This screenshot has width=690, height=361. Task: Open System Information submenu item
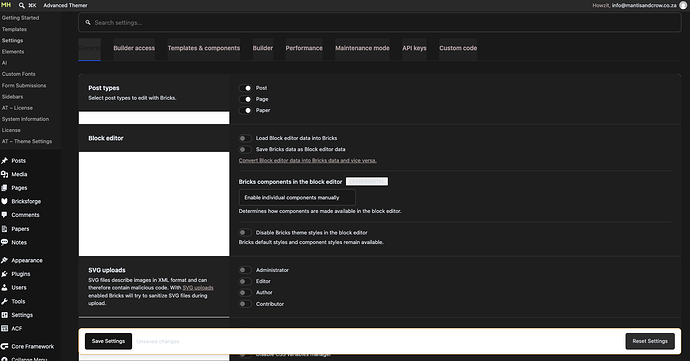tap(26, 119)
